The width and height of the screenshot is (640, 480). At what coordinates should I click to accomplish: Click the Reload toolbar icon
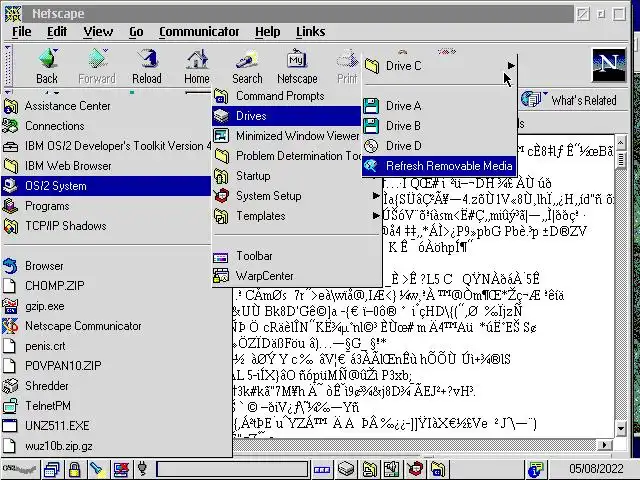[147, 58]
